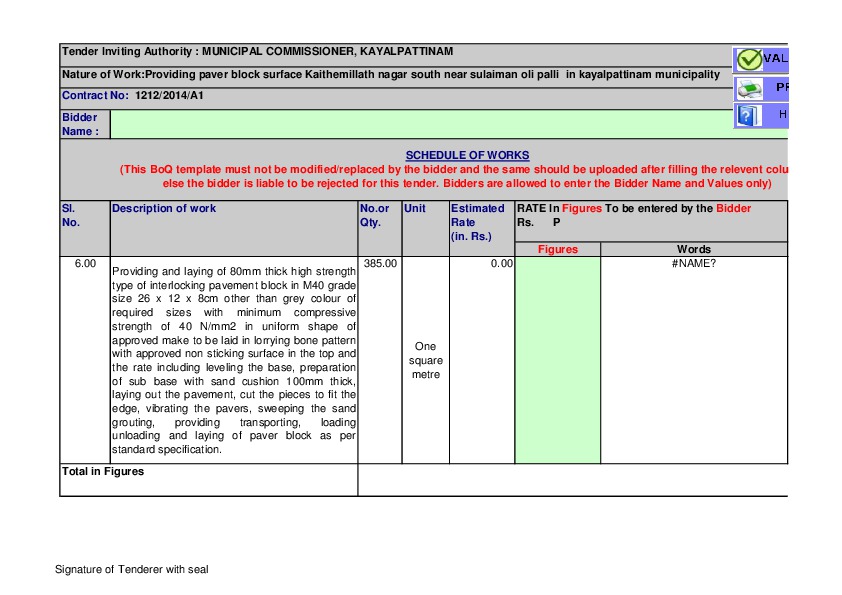Screen dimensions: 842x595
Task: Click the Total in Figures row label
Action: tap(103, 471)
